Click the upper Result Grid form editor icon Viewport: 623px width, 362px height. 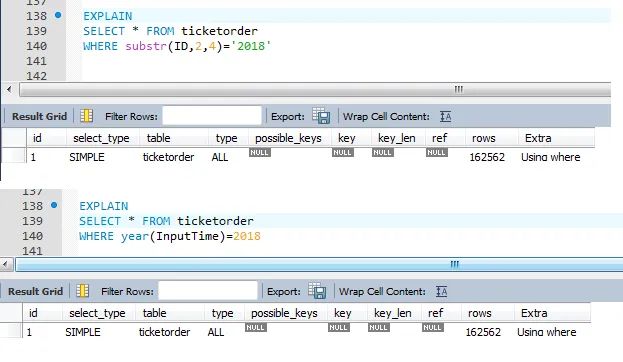coord(86,116)
